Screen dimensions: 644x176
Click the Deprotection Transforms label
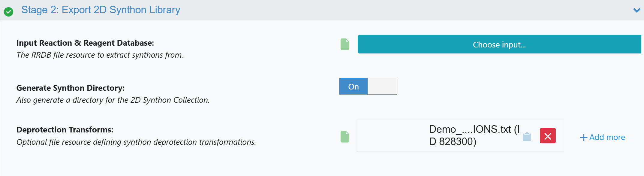point(65,130)
